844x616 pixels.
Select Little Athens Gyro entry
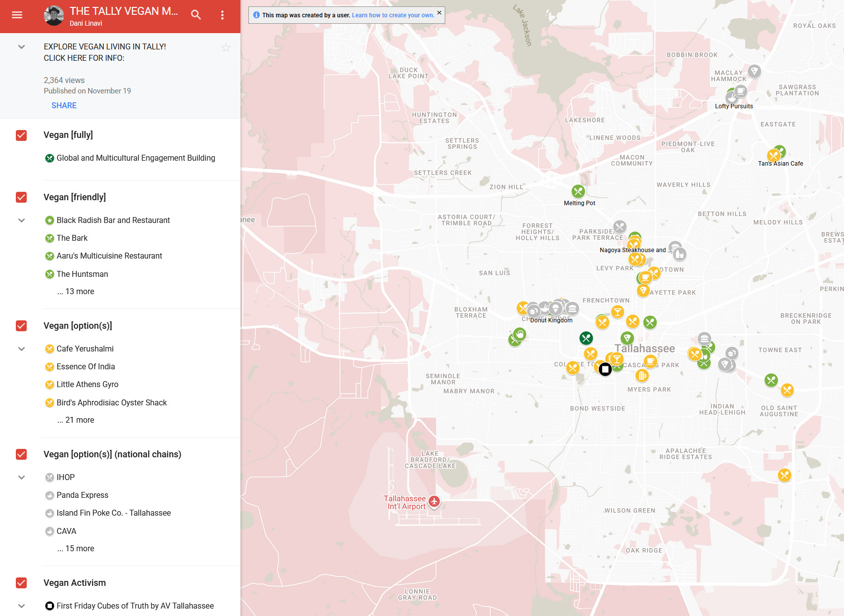tap(88, 385)
